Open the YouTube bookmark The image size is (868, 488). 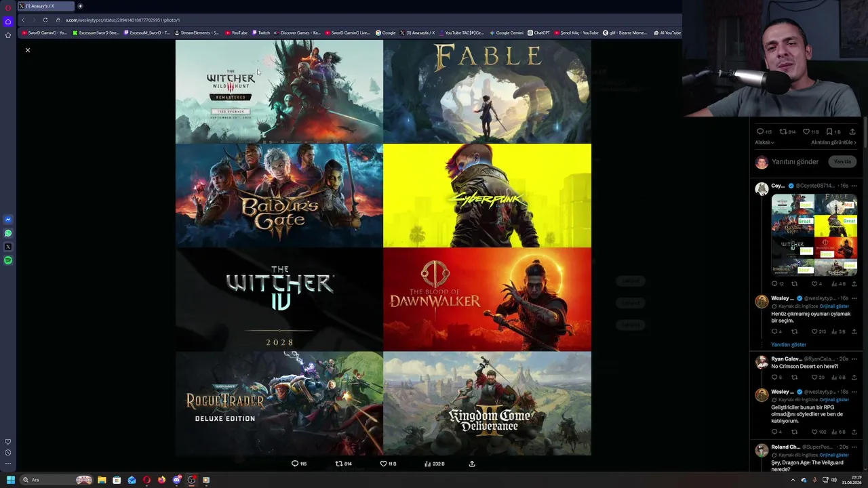[x=237, y=33]
